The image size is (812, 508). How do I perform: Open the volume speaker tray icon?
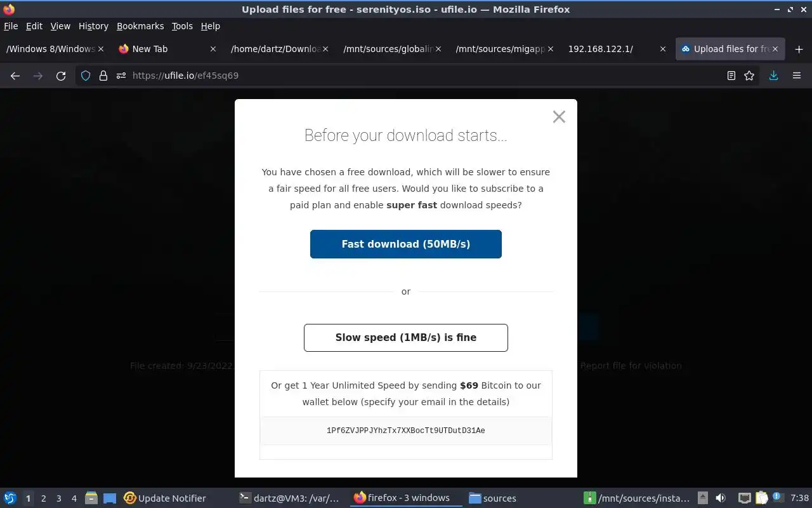[x=721, y=498]
